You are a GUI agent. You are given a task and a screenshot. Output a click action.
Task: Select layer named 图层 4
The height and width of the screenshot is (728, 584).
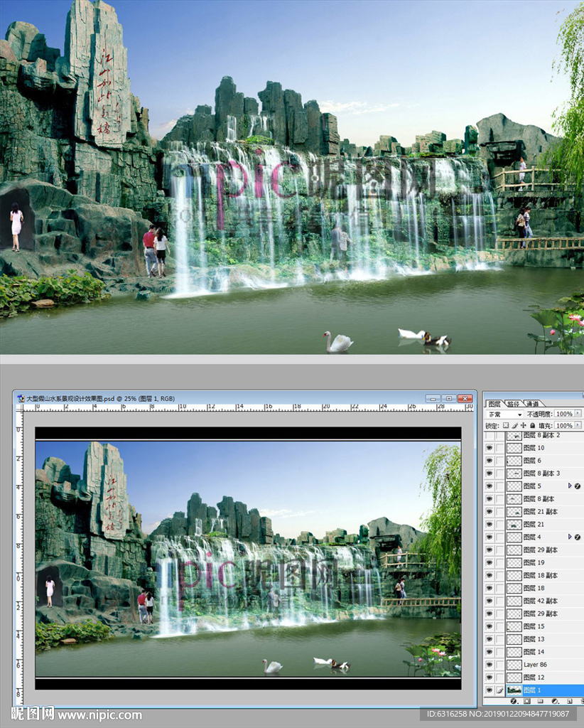532,537
